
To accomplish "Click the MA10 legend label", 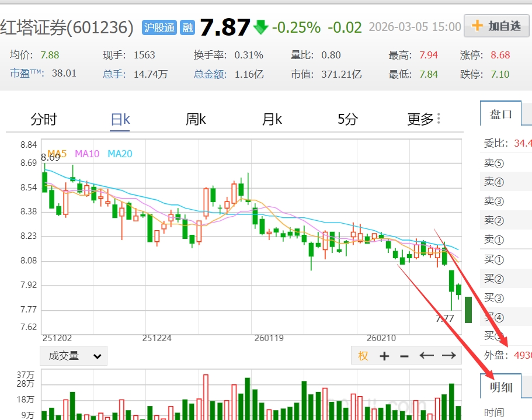I will pos(87,154).
